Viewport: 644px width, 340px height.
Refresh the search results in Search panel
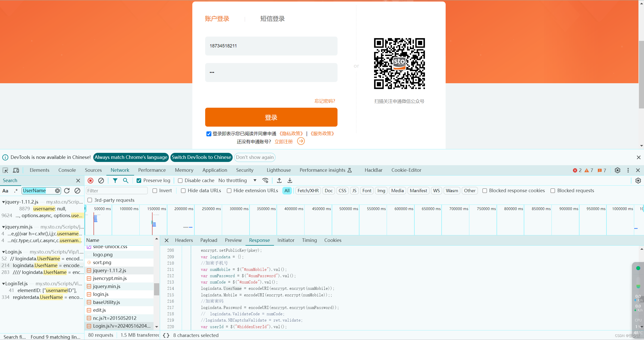click(67, 191)
